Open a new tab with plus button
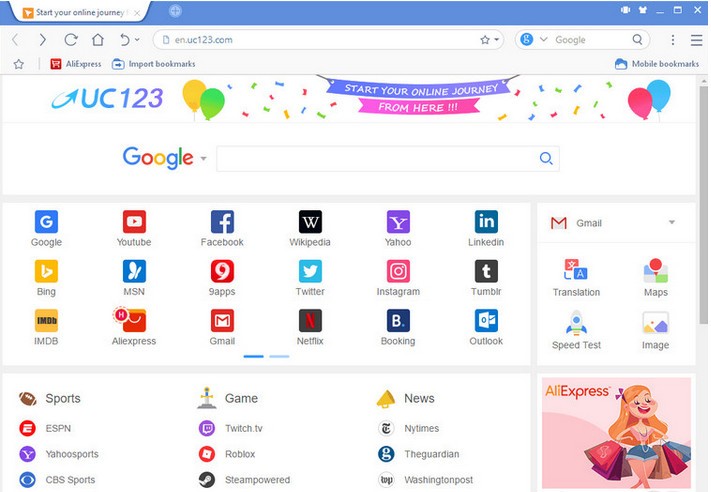The height and width of the screenshot is (492, 711). [175, 11]
